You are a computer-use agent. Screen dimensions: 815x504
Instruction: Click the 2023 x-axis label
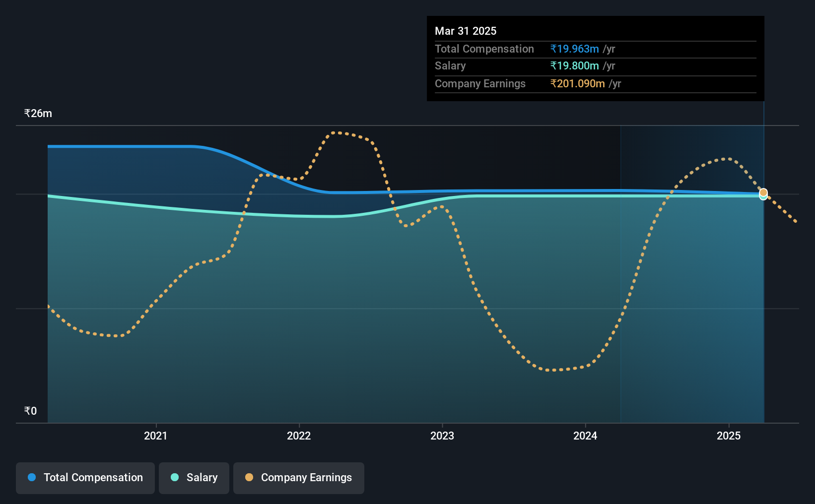[442, 436]
